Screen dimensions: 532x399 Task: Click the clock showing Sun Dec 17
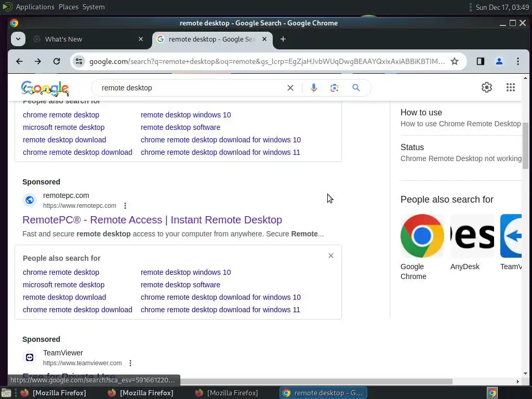pyautogui.click(x=502, y=7)
